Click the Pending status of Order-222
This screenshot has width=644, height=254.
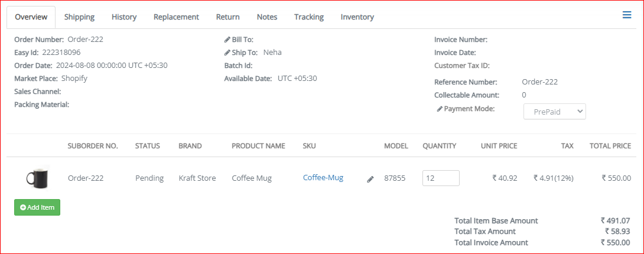(149, 178)
